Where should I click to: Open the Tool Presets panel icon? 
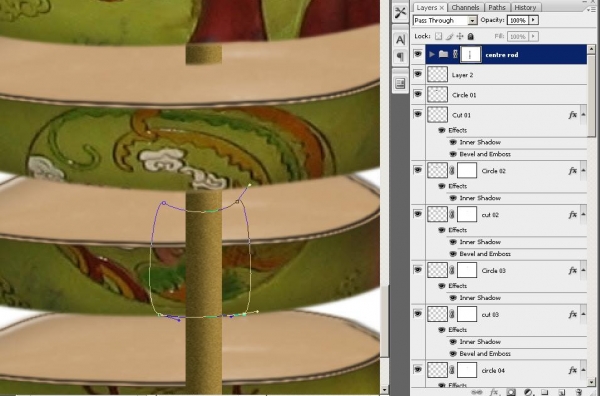[x=400, y=12]
